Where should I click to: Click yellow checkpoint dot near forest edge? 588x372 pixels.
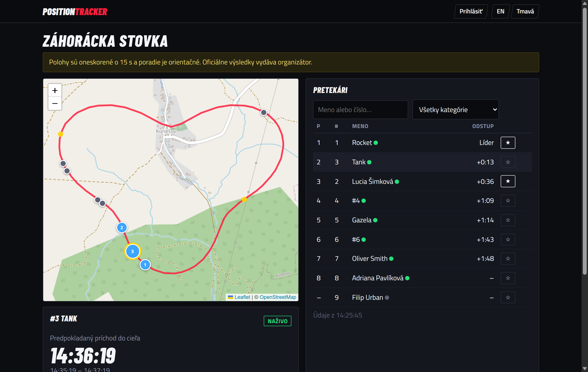[x=244, y=200]
